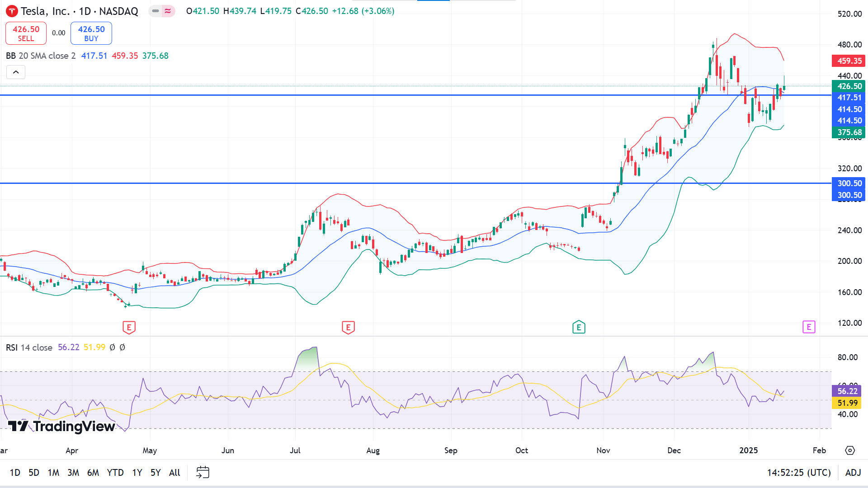868x488 pixels.
Task: Click the RSI 14 close indicator label
Action: 29,347
